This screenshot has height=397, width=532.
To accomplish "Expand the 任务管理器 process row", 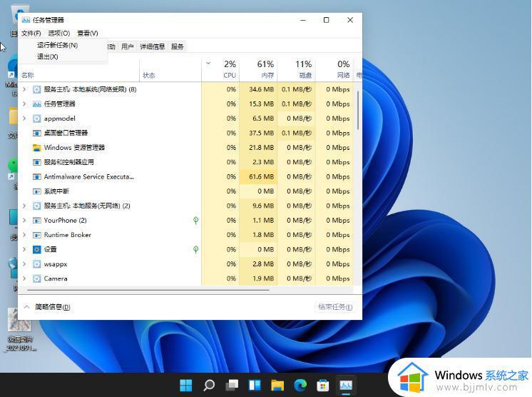I will pyautogui.click(x=24, y=104).
